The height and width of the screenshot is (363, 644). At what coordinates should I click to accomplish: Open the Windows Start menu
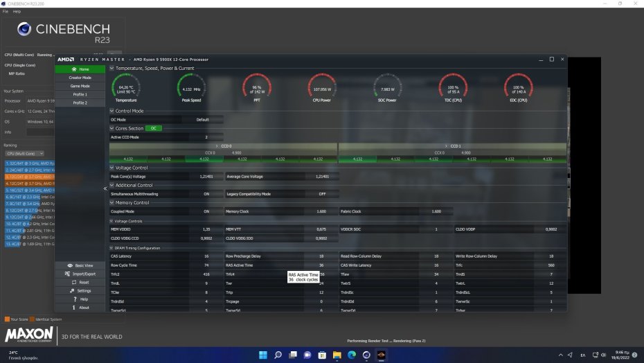coord(263,355)
